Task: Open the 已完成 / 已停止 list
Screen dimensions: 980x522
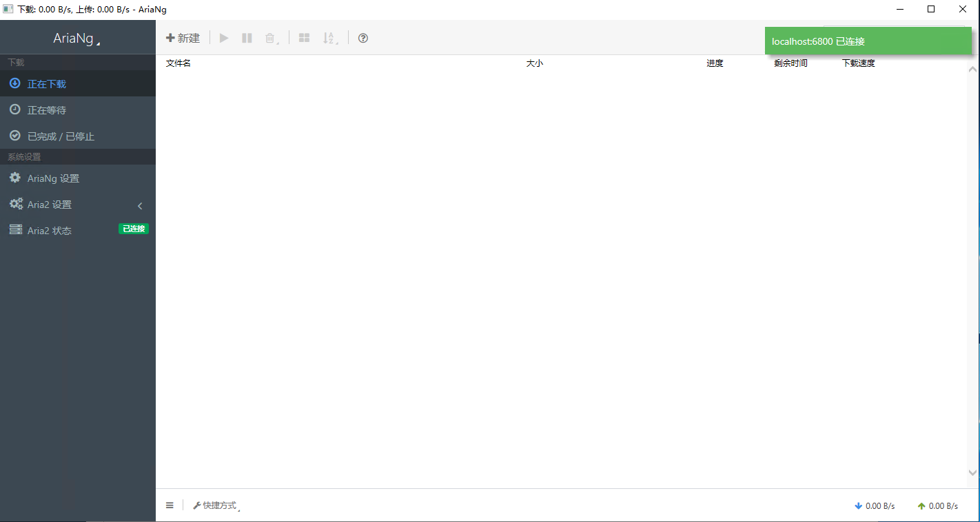Action: [x=61, y=136]
